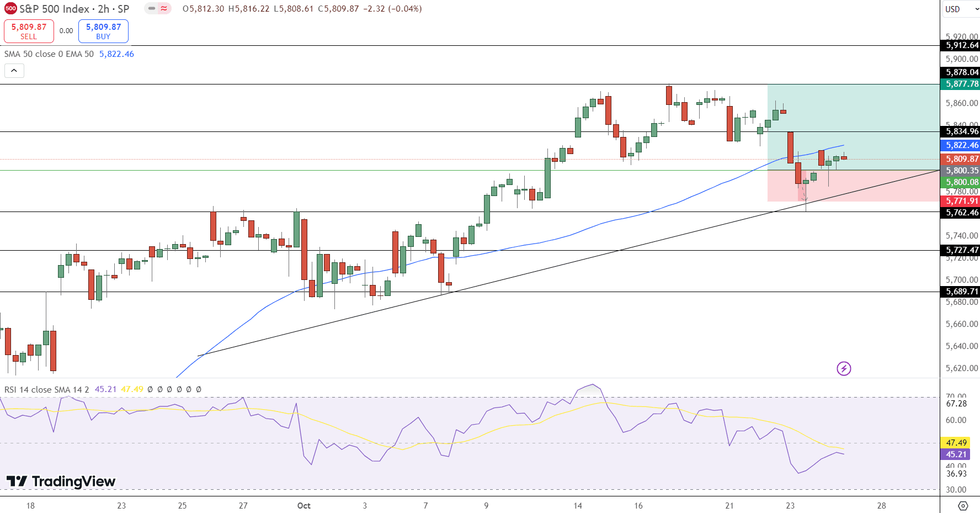Click the 5,771.91 stop price label
Image resolution: width=980 pixels, height=513 pixels.
[x=960, y=201]
